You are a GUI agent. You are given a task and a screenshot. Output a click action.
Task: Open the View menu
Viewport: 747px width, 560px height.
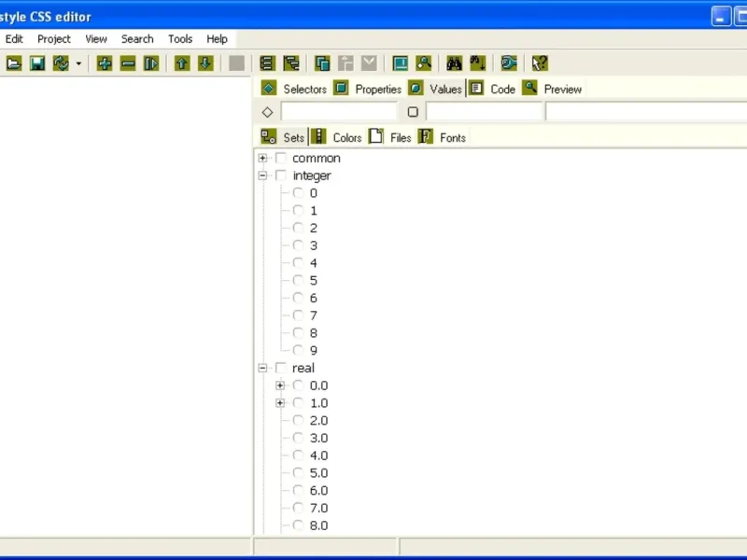(96, 39)
